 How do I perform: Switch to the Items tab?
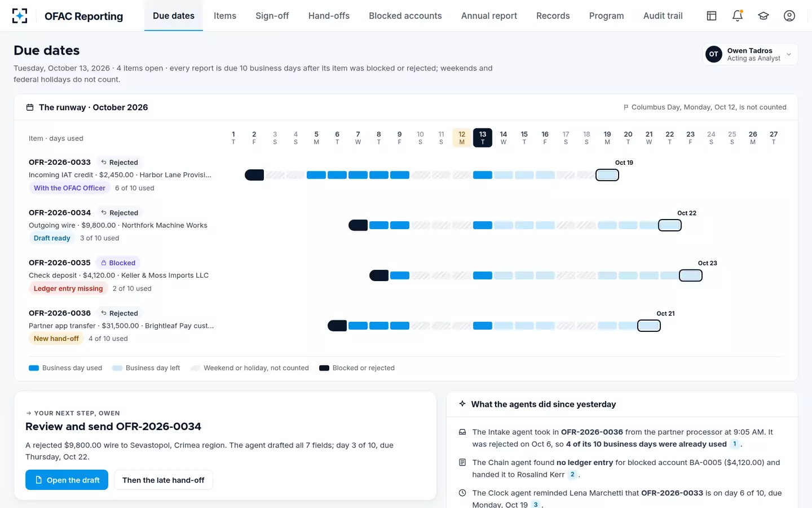(x=225, y=16)
